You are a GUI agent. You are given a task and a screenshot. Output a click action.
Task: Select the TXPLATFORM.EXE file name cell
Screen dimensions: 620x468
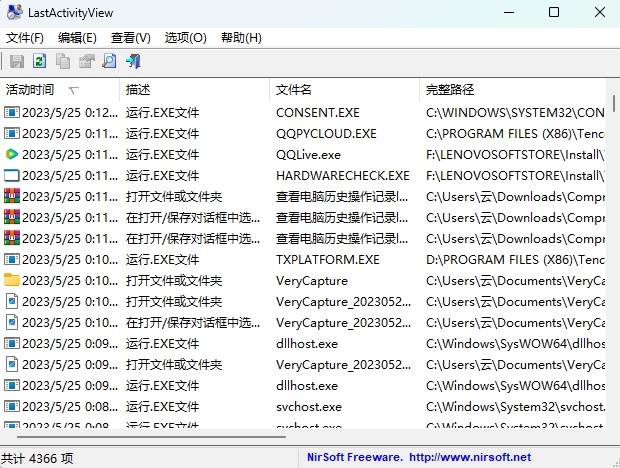[327, 260]
